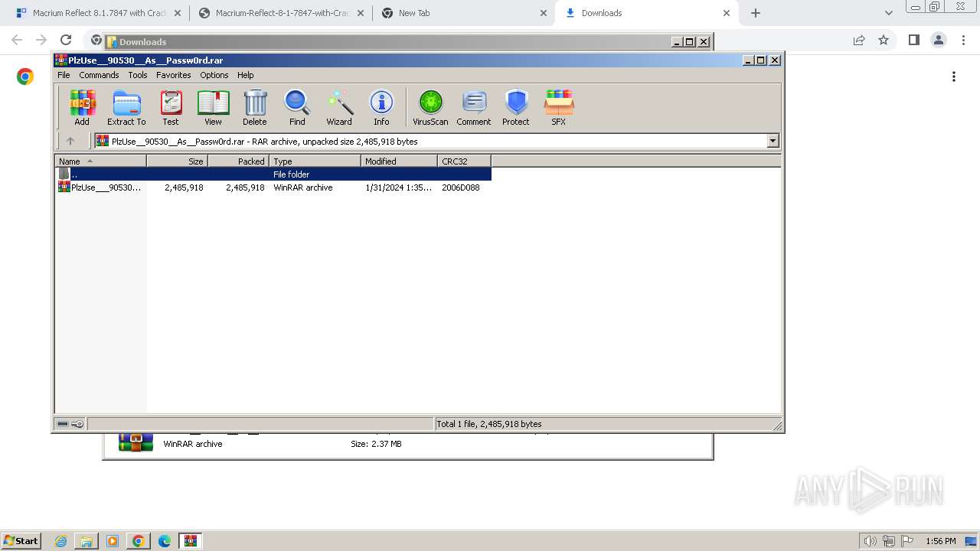Toggle Chrome side panel icon
The height and width of the screenshot is (551, 980).
pyautogui.click(x=913, y=40)
